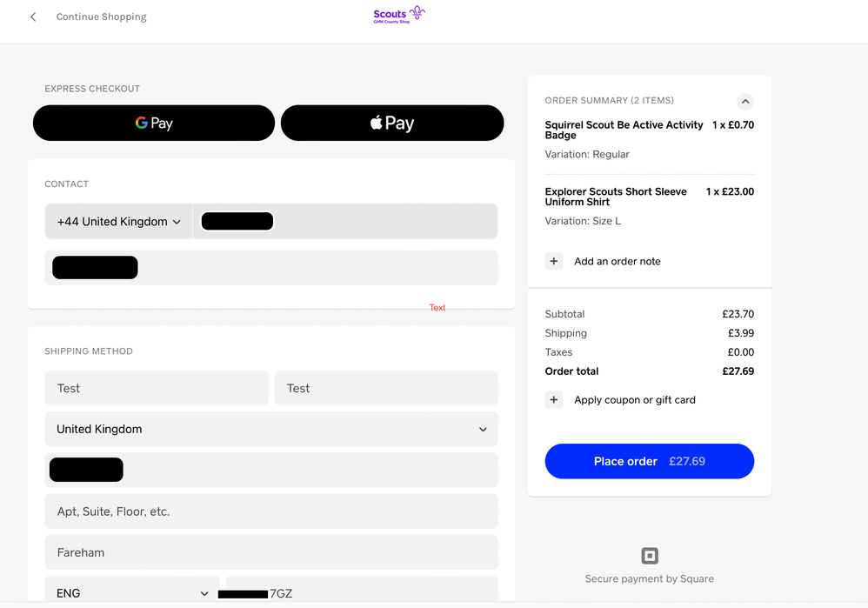
Task: Collapse the order summary chevron
Action: (x=745, y=101)
